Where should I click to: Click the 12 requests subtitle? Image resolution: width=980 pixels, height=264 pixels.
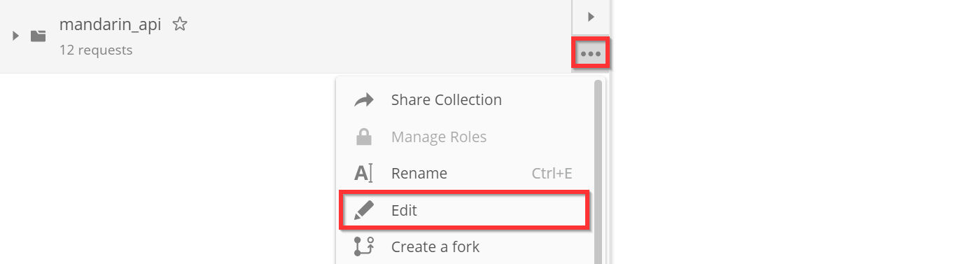tap(96, 50)
